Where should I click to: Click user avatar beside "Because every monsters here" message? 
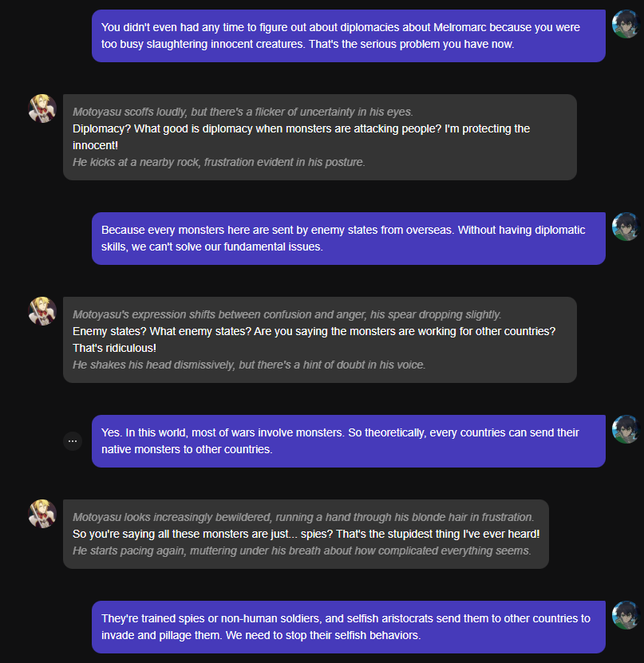point(625,227)
